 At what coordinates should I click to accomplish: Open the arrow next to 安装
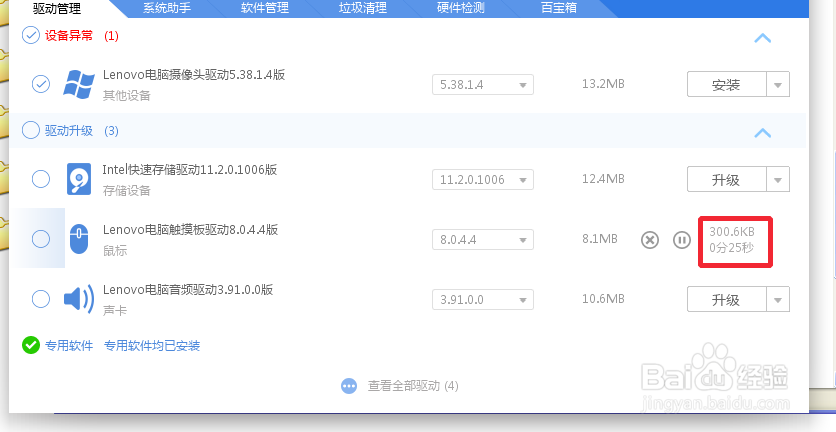[778, 84]
